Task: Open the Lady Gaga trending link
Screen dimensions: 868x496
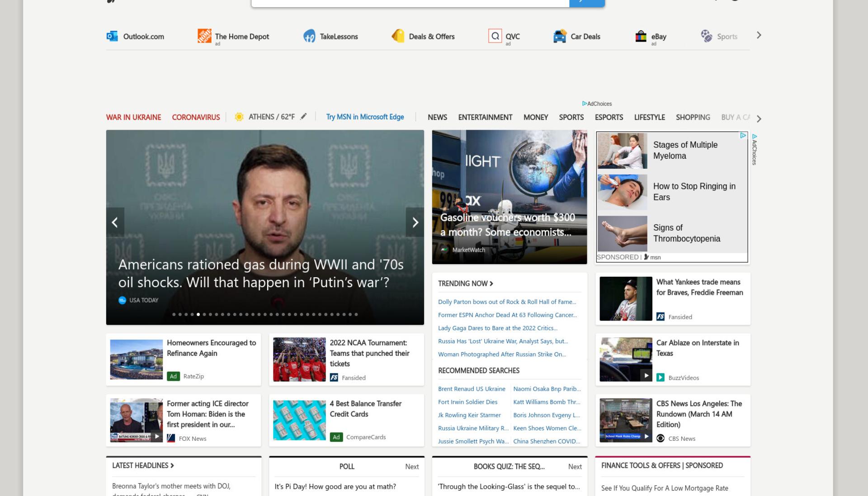Action: 498,328
